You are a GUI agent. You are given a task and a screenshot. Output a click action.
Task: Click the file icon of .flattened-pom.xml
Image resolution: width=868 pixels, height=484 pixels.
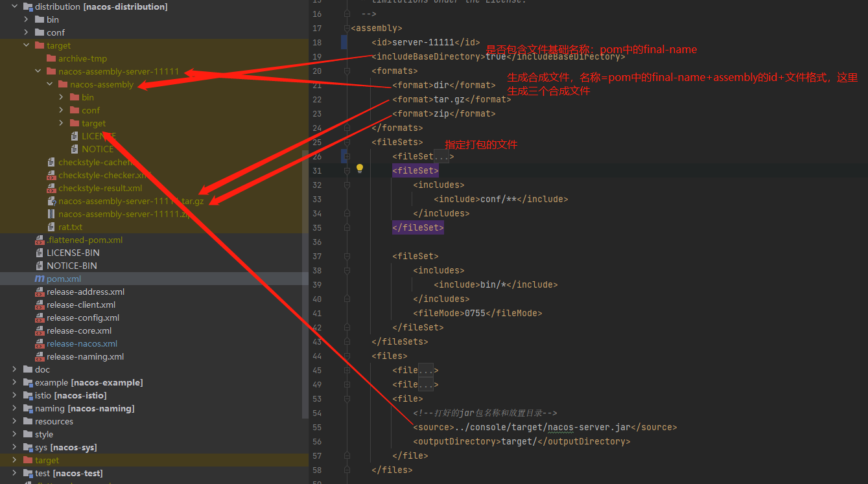(x=40, y=240)
